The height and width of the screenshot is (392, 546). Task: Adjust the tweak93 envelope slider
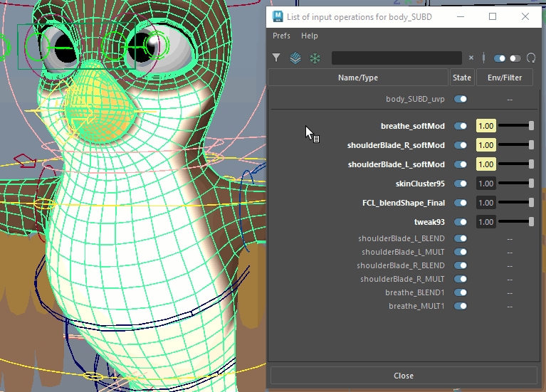[x=516, y=221]
